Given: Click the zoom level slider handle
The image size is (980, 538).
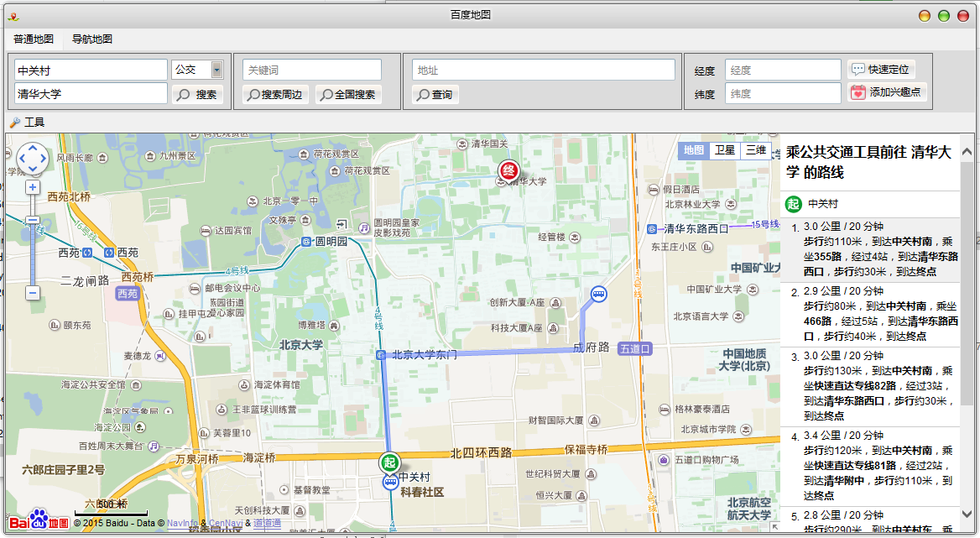Looking at the screenshot, I should tap(33, 220).
